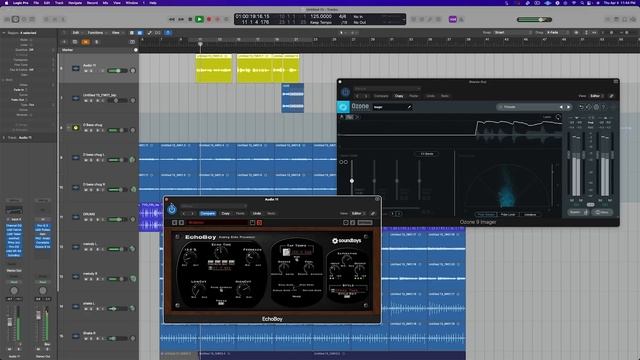Toggle the EchoBoy plugin power button
640x360 pixels.
coord(172,209)
